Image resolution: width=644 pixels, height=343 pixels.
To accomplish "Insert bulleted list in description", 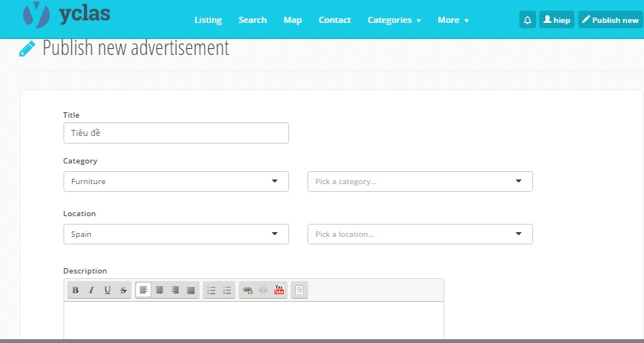I will click(x=211, y=290).
